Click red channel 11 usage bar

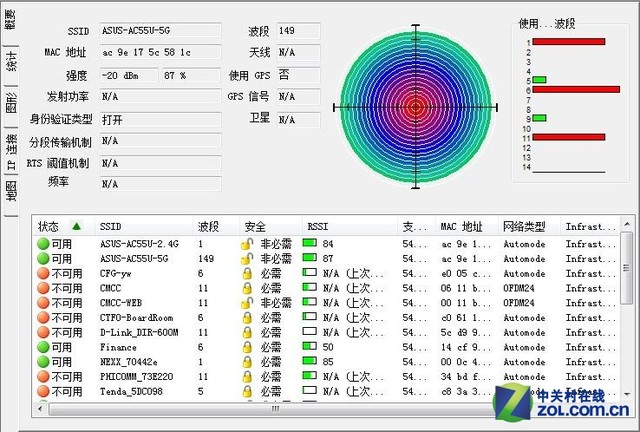(x=569, y=137)
